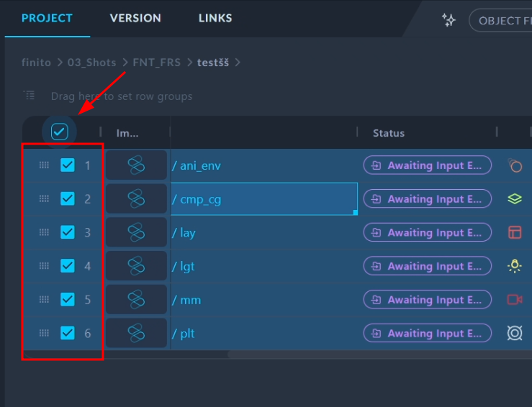Click the green layers icon for cmp_cg
This screenshot has height=407, width=532.
click(514, 199)
